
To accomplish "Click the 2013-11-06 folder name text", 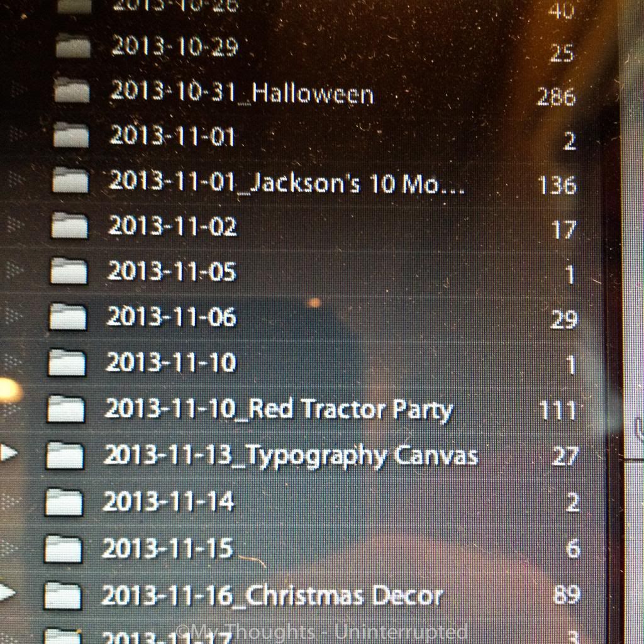I will coord(172,317).
